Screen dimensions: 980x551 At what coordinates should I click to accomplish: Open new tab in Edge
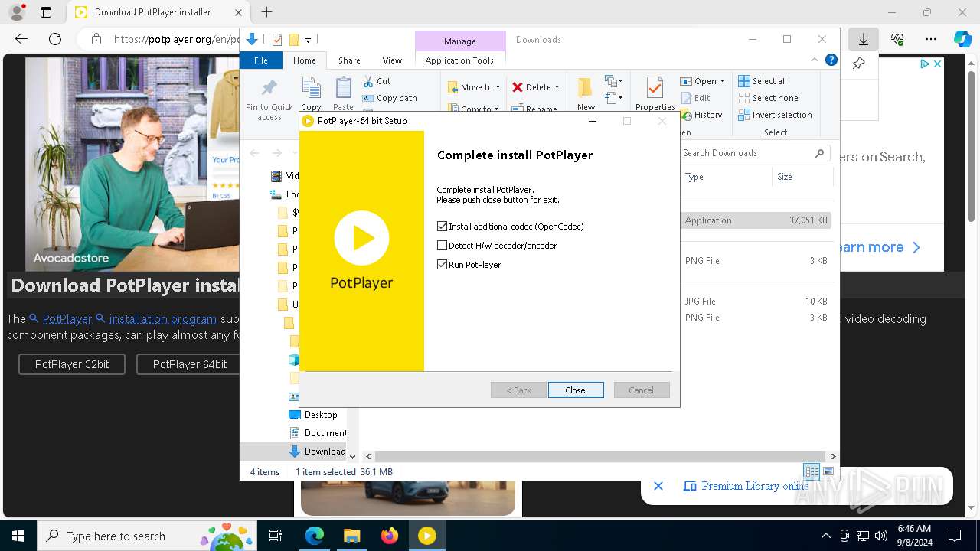coord(266,12)
